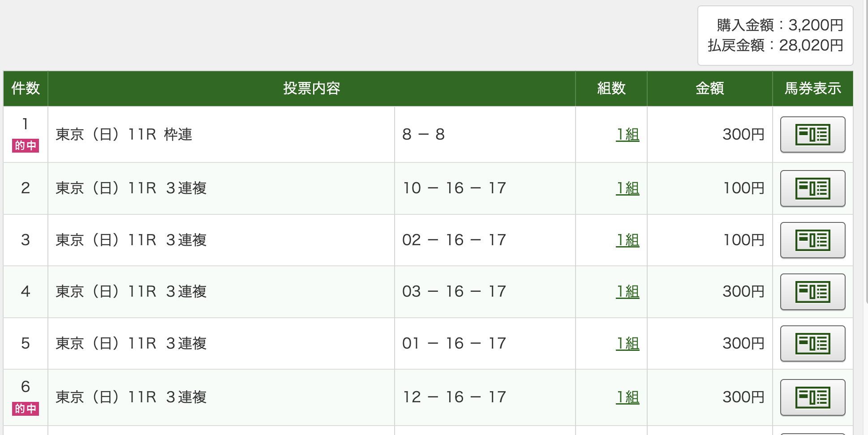Click the 組数 column header
Viewport: 868px width, 435px height.
point(611,89)
